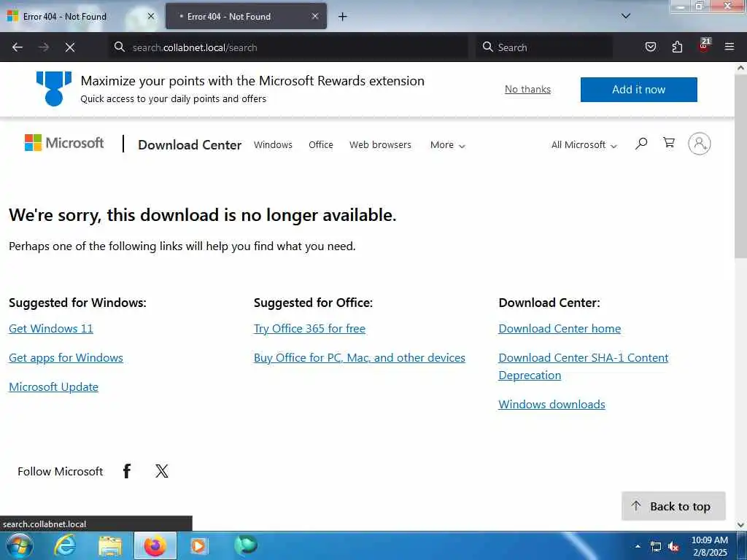The height and width of the screenshot is (560, 747).
Task: Click the address bar URL field
Action: pyautogui.click(x=288, y=47)
